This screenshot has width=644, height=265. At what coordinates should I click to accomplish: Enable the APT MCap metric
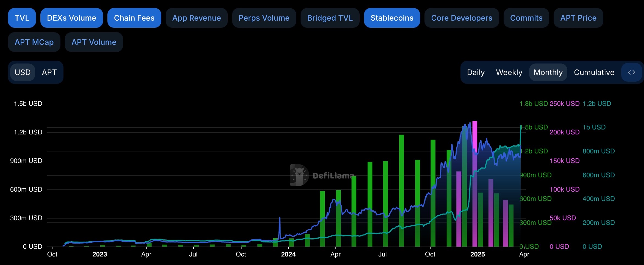(34, 42)
